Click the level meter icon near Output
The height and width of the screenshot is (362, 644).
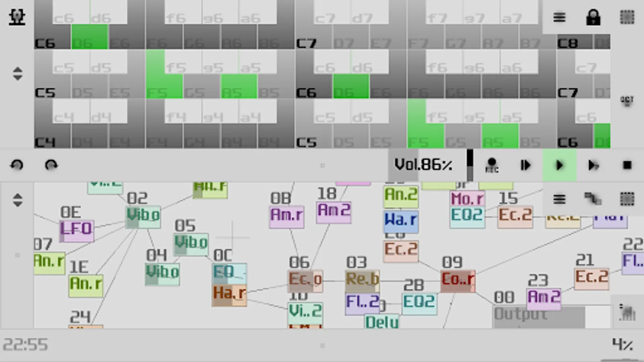coord(627,313)
